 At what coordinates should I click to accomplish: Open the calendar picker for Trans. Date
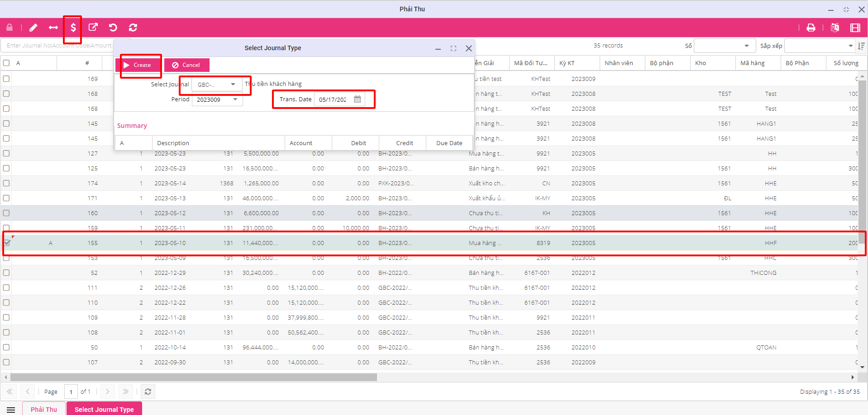(358, 99)
